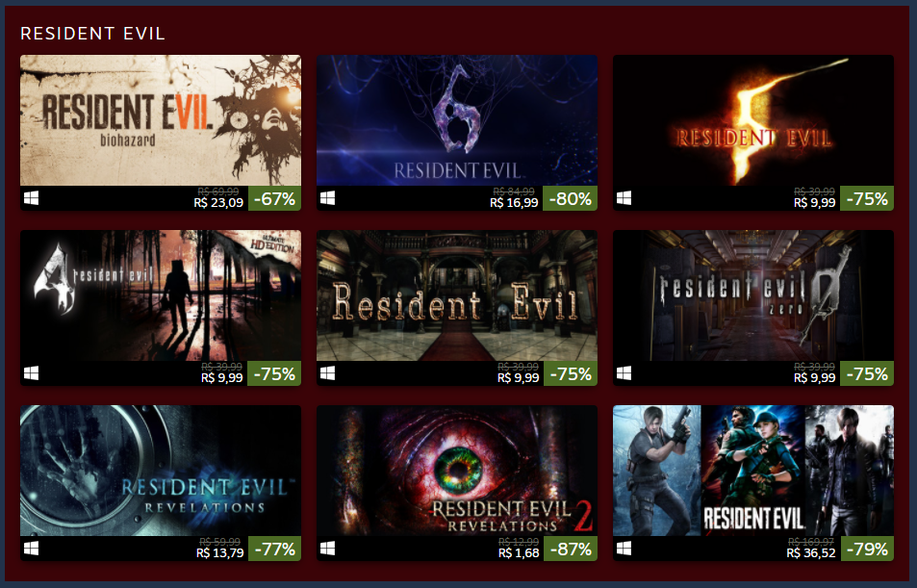
Task: Click the R$ 13,79 Revelations price
Action: click(x=220, y=553)
